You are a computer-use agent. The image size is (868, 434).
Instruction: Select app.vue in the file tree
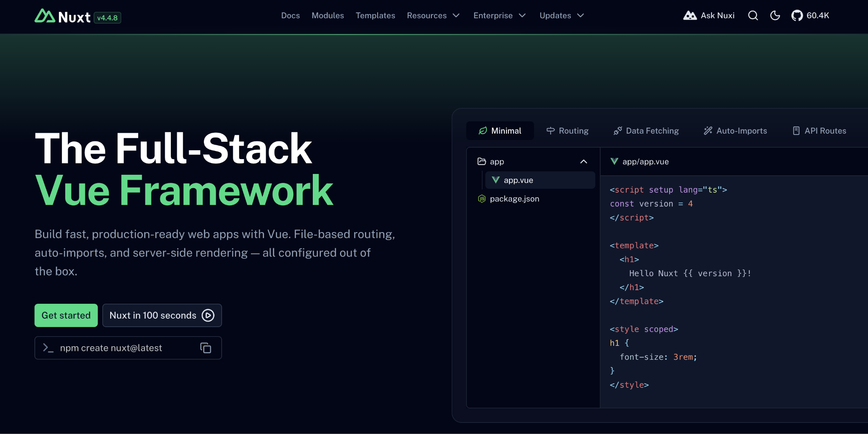point(540,180)
